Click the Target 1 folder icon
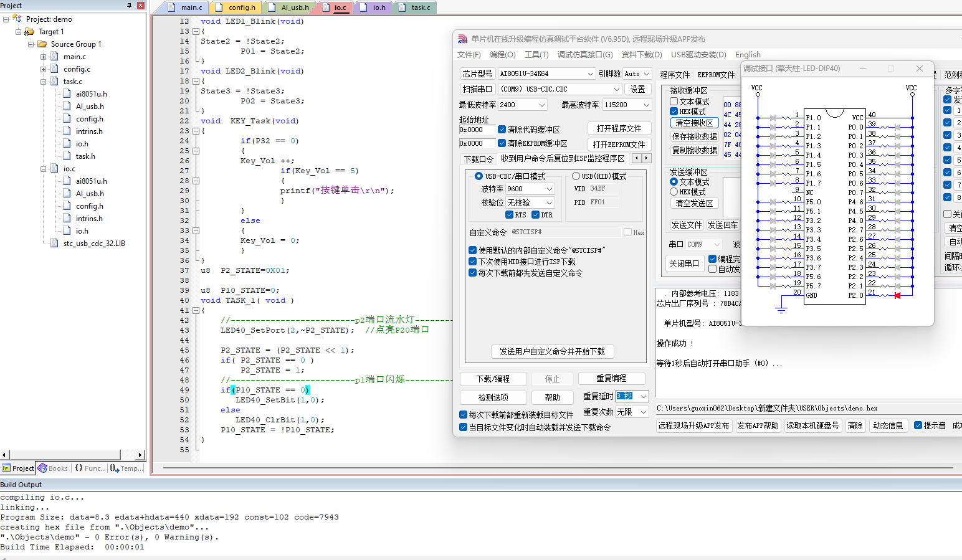 tap(29, 32)
